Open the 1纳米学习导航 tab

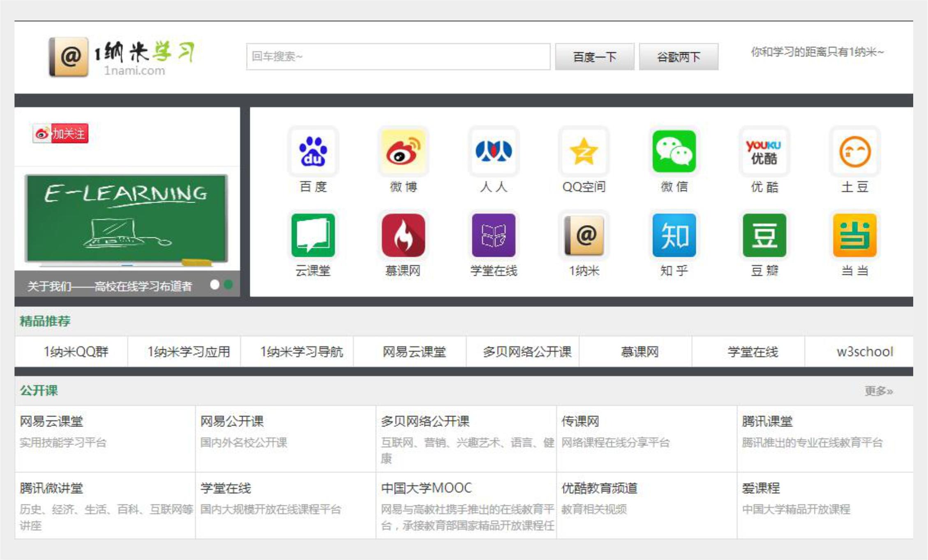click(302, 352)
